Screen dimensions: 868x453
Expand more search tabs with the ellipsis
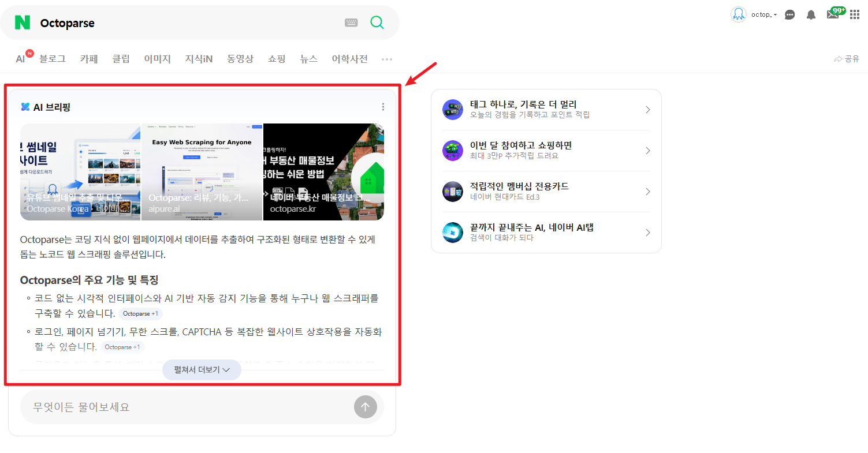pos(387,59)
